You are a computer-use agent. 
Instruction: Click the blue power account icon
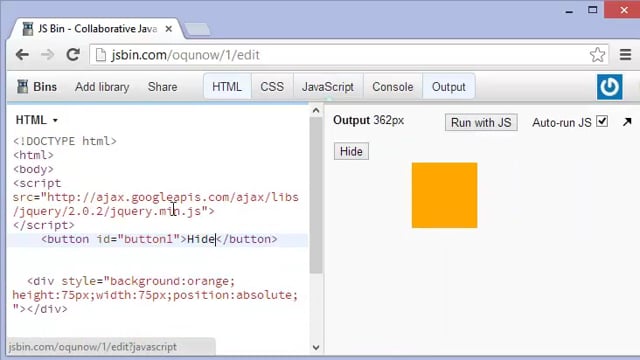[609, 87]
